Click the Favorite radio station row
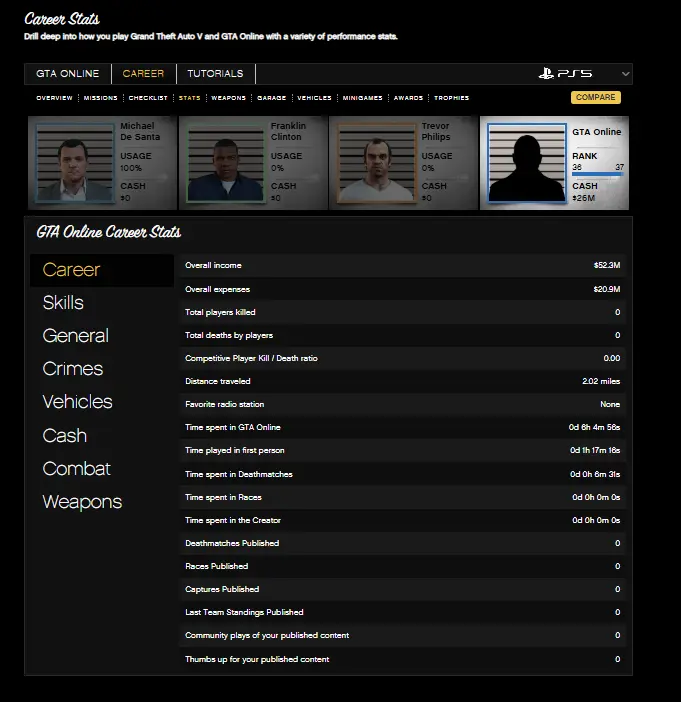 (x=403, y=404)
